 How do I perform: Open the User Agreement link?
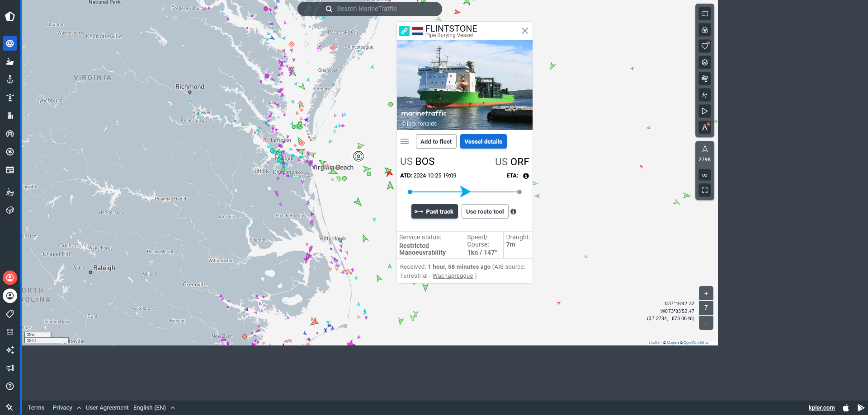tap(107, 407)
